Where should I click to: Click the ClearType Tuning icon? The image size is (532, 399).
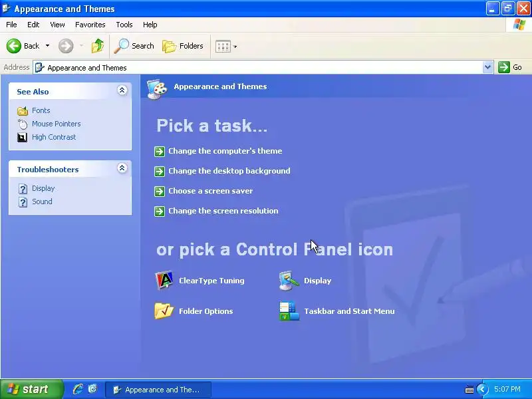coord(164,280)
